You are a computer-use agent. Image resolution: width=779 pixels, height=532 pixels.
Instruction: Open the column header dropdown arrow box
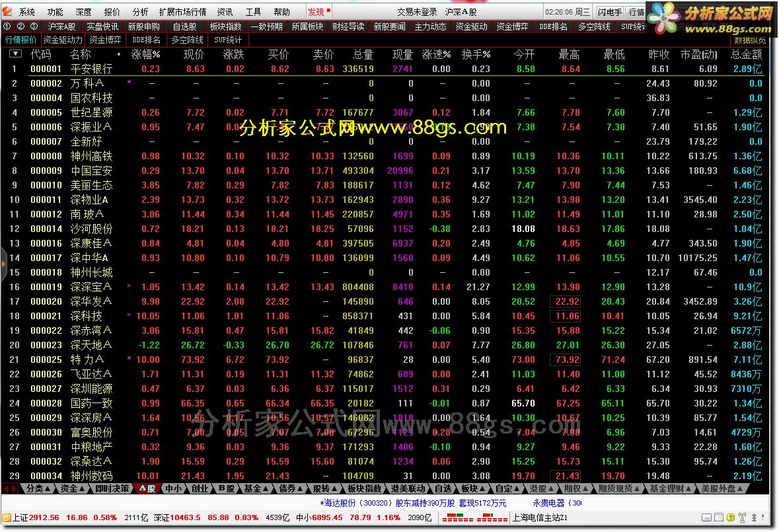(15, 53)
